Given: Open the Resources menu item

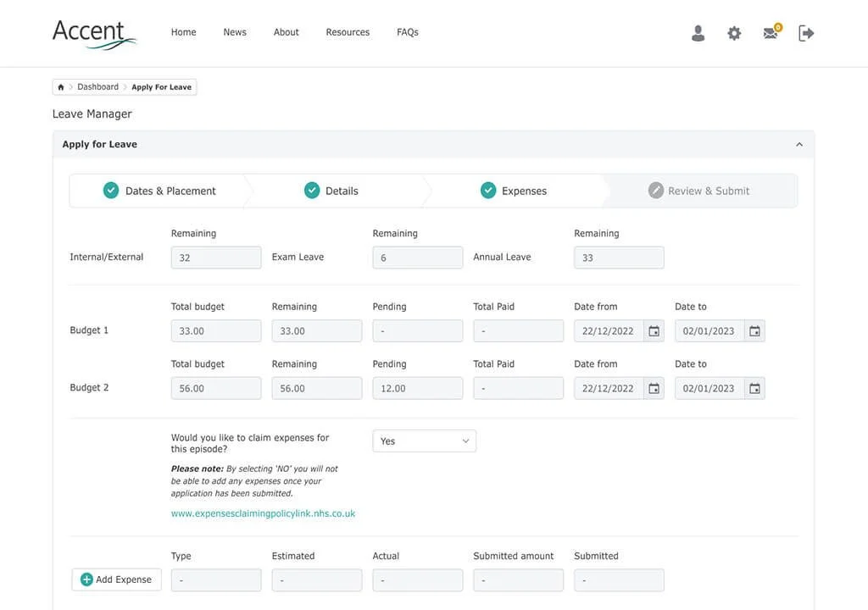Looking at the screenshot, I should tap(348, 32).
